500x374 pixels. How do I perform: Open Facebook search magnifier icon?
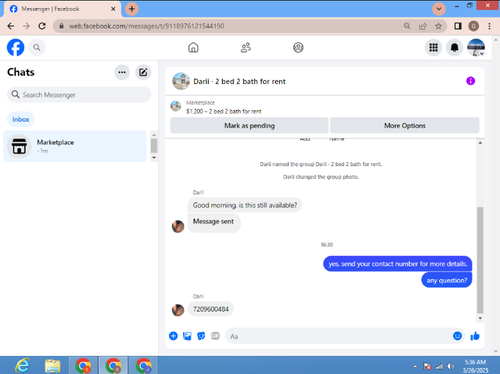click(37, 48)
